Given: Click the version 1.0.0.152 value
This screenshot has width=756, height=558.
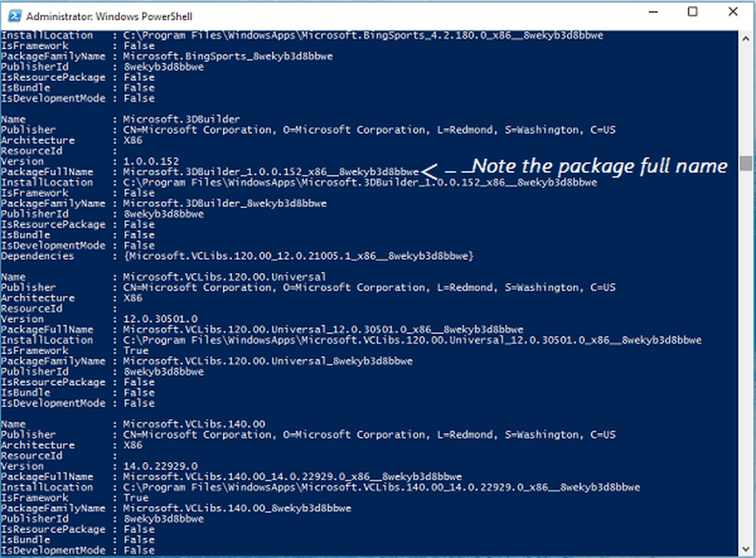Looking at the screenshot, I should tap(151, 161).
